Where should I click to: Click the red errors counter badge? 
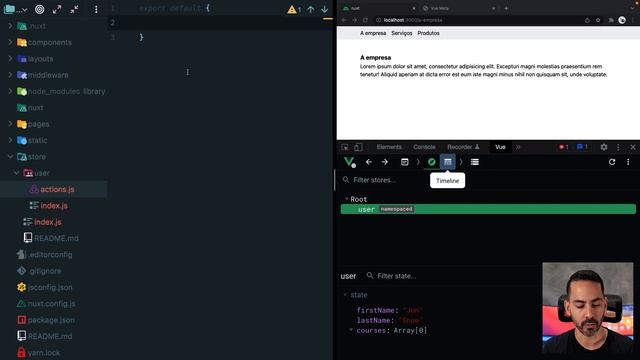[564, 147]
